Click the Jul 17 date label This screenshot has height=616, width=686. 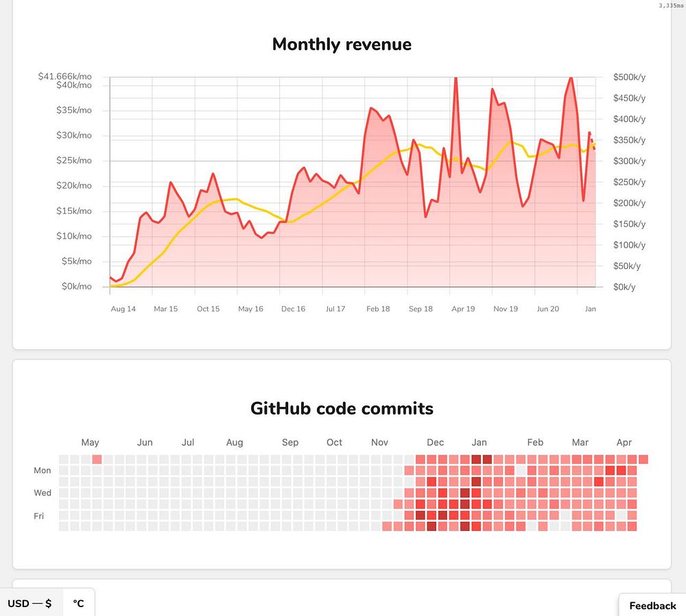point(335,309)
